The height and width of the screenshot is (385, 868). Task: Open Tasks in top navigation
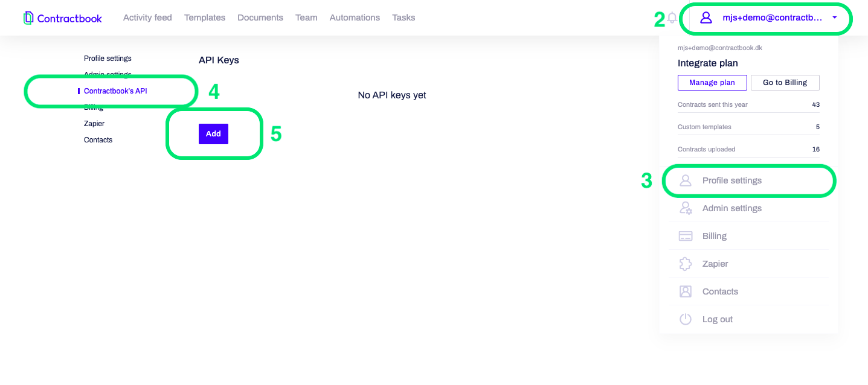click(403, 17)
